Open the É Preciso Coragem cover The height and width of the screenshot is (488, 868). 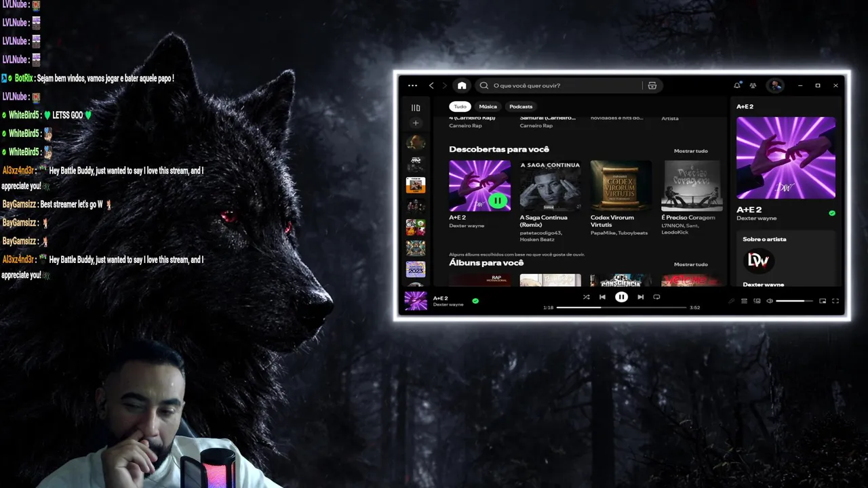point(692,186)
